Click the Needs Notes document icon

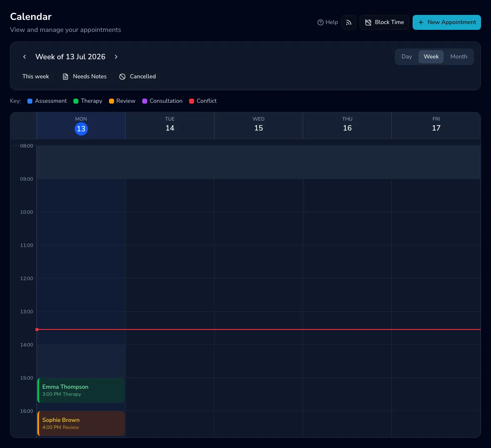click(66, 77)
